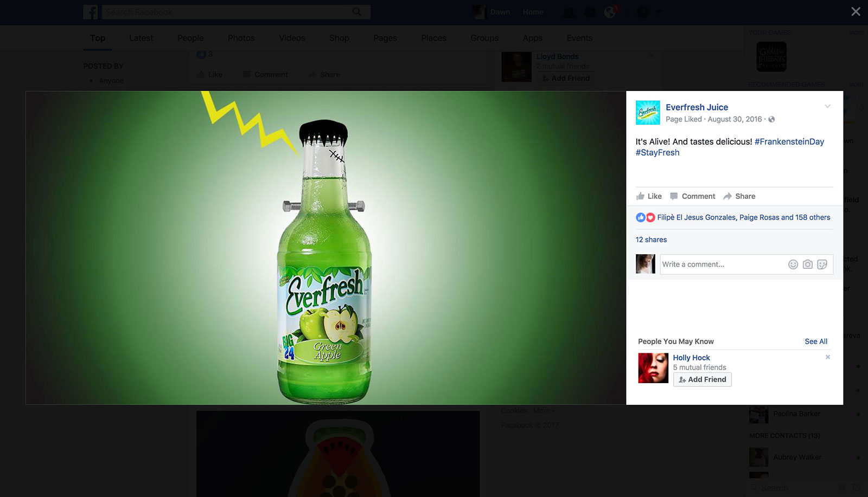The height and width of the screenshot is (497, 868).
Task: Close the photo viewer overlay
Action: (x=856, y=11)
